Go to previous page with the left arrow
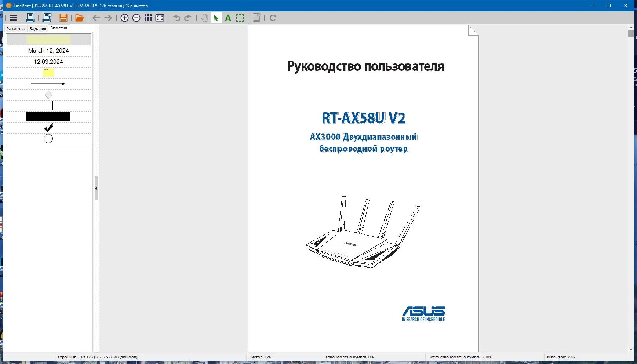The height and width of the screenshot is (364, 637). coord(96,18)
